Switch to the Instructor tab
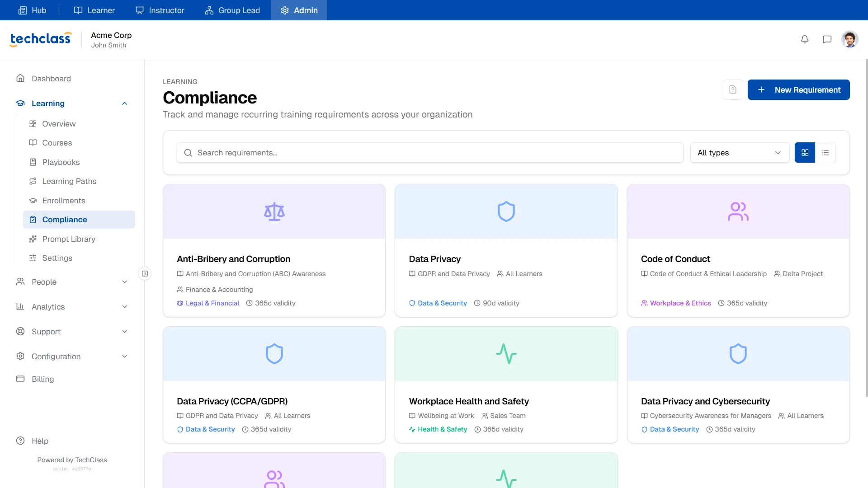This screenshot has width=868, height=488. coord(160,10)
